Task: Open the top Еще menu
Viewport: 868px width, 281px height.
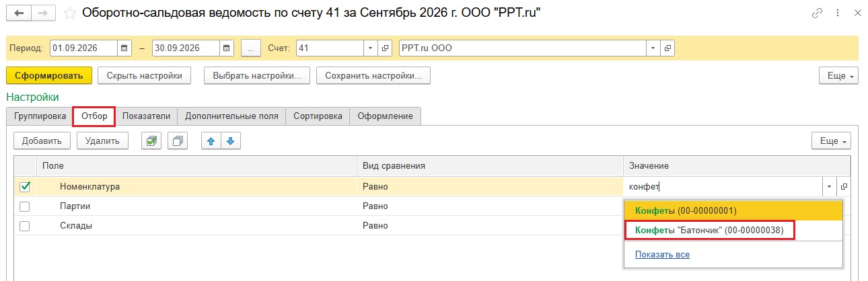Action: (839, 75)
